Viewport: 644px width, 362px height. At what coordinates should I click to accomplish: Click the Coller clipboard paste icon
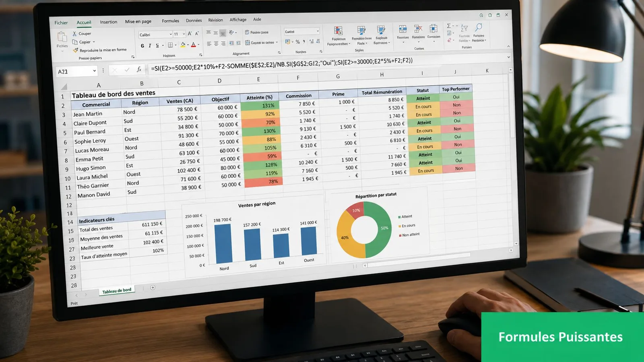[62, 37]
